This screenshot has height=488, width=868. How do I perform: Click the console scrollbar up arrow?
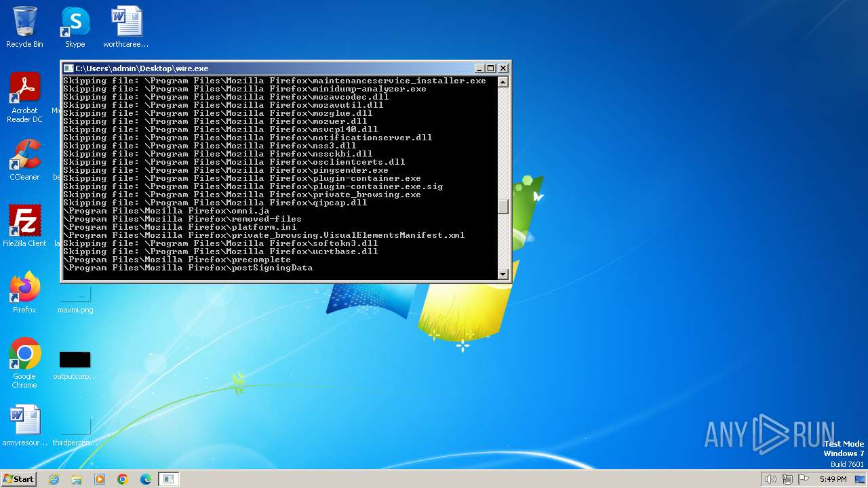pos(503,82)
